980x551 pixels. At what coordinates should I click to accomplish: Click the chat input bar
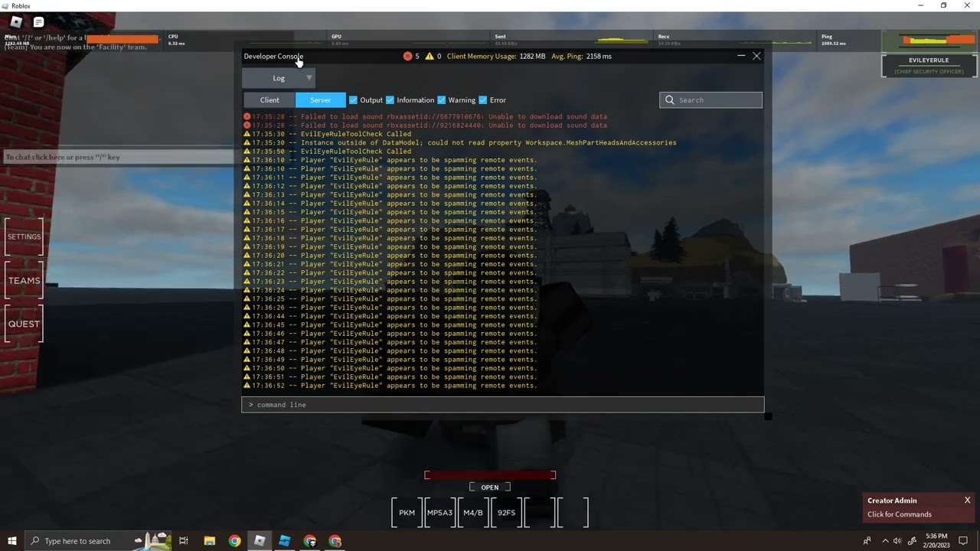(x=119, y=157)
